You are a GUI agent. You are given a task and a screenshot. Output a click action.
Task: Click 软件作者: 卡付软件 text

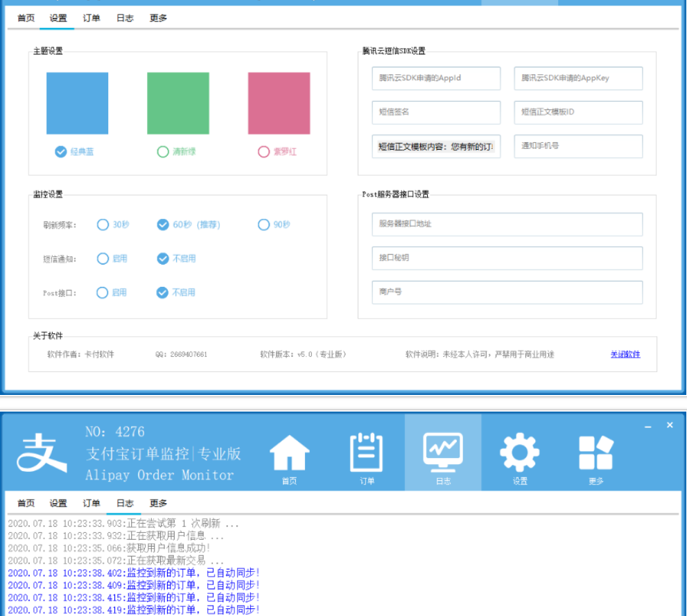pyautogui.click(x=80, y=354)
